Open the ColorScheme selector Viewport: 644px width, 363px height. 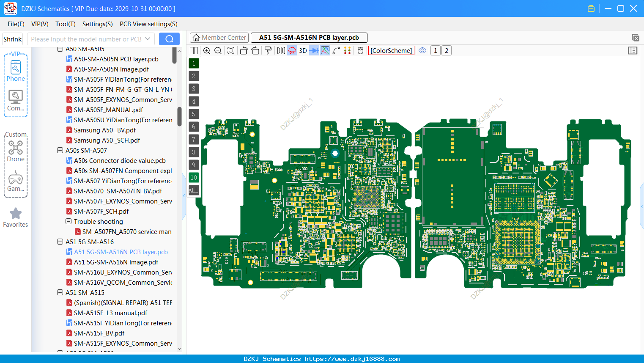click(391, 51)
